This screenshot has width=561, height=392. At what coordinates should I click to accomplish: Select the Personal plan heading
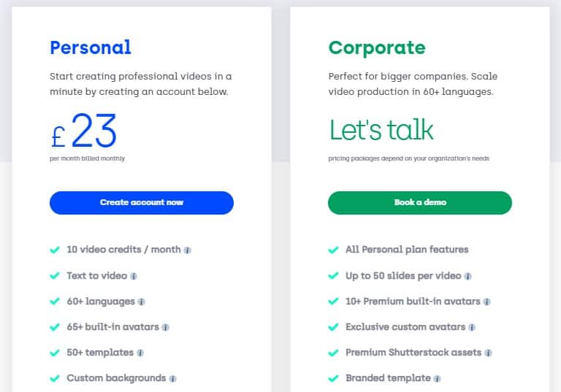coord(91,47)
